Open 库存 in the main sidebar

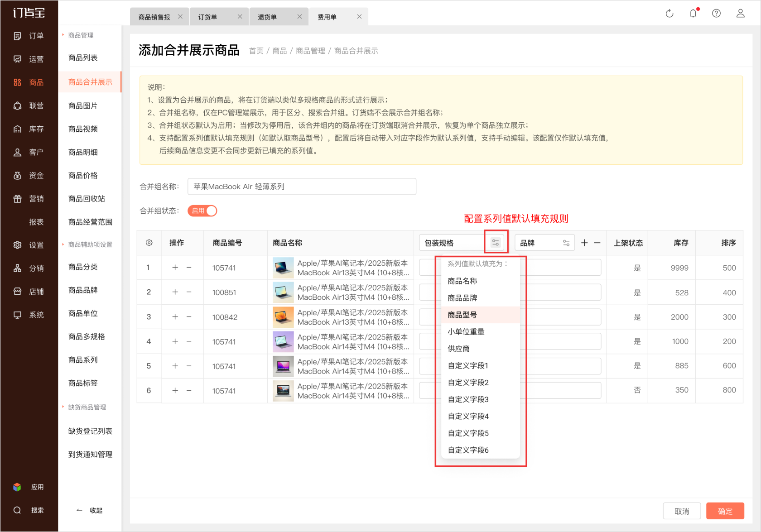pos(29,129)
